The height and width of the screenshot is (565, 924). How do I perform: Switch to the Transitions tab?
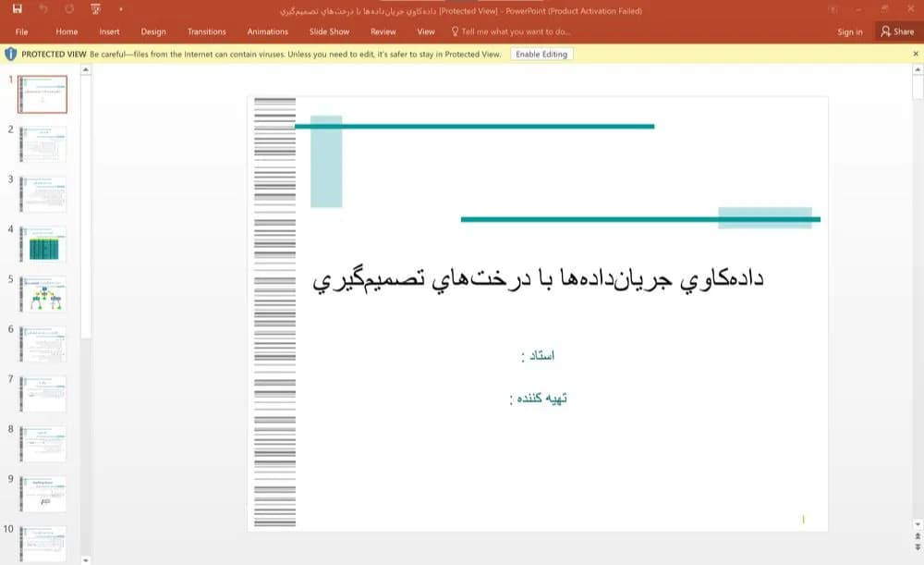206,31
